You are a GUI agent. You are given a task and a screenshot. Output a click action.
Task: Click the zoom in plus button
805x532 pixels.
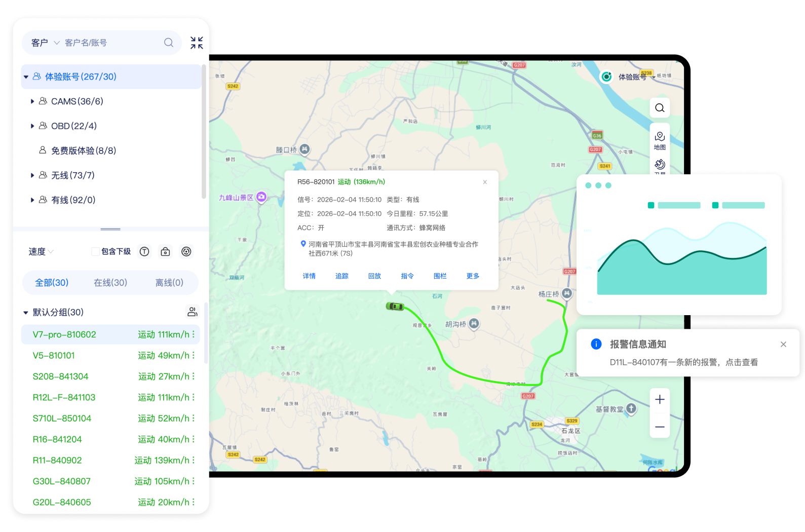[x=660, y=400]
